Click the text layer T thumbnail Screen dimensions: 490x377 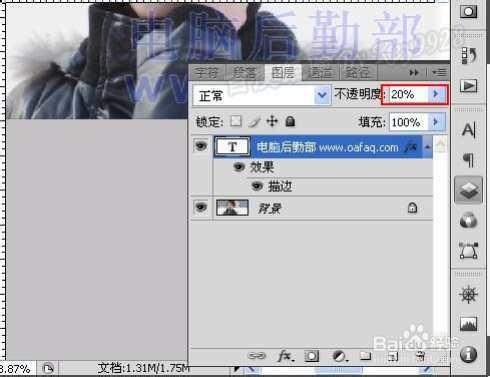(233, 147)
